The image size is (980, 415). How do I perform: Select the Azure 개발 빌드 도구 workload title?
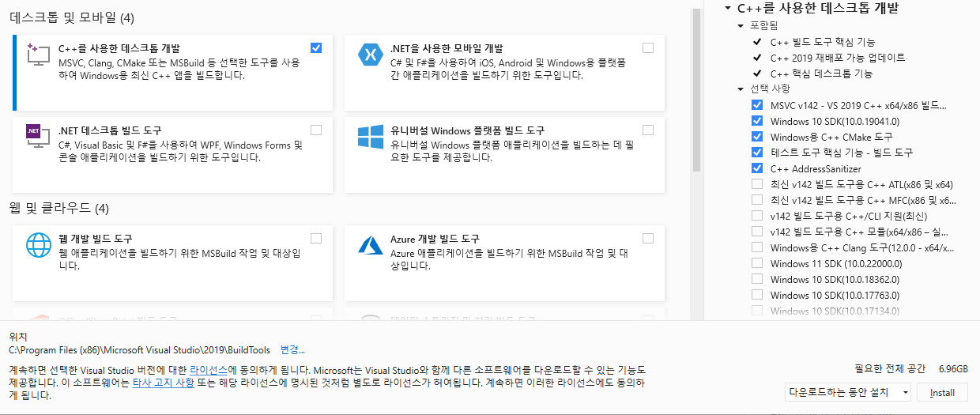coord(435,239)
